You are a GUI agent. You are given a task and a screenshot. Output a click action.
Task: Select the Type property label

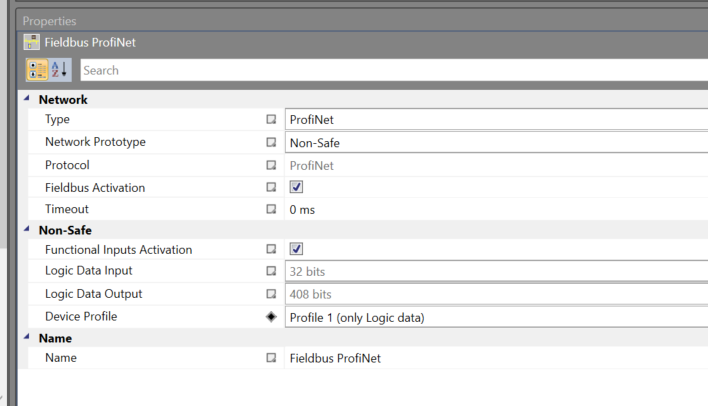[x=57, y=119]
